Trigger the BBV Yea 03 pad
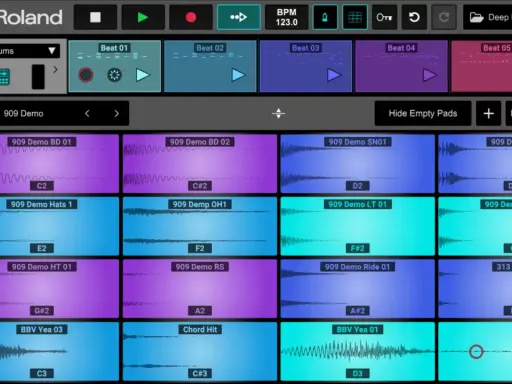 [x=59, y=351]
